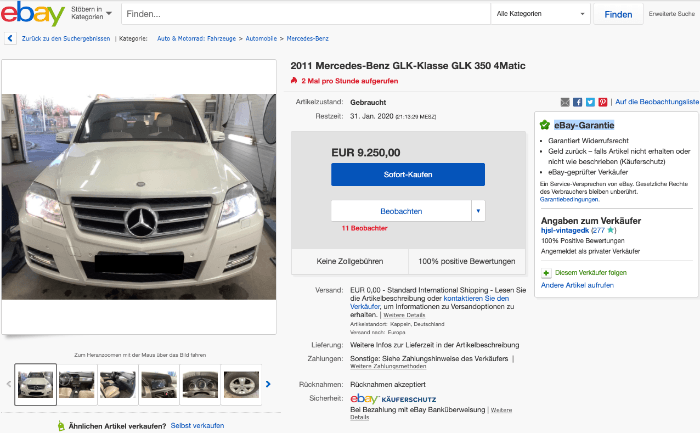Viewport: 700px width, 433px height.
Task: Select the dashboard interior thumbnail
Action: coord(77,384)
